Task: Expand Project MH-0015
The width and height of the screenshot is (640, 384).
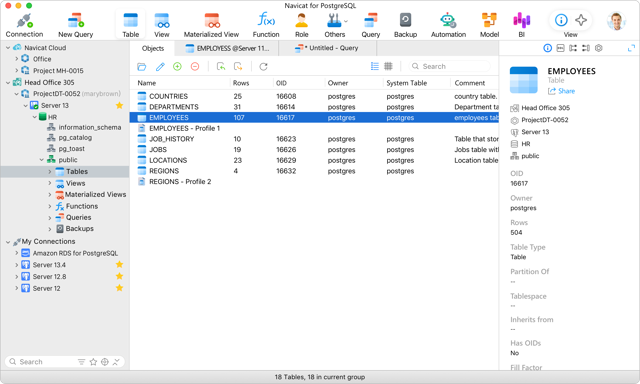Action: tap(16, 71)
